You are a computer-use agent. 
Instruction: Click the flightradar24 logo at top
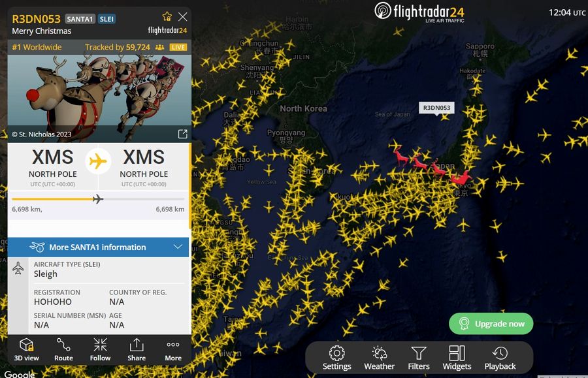pyautogui.click(x=419, y=12)
